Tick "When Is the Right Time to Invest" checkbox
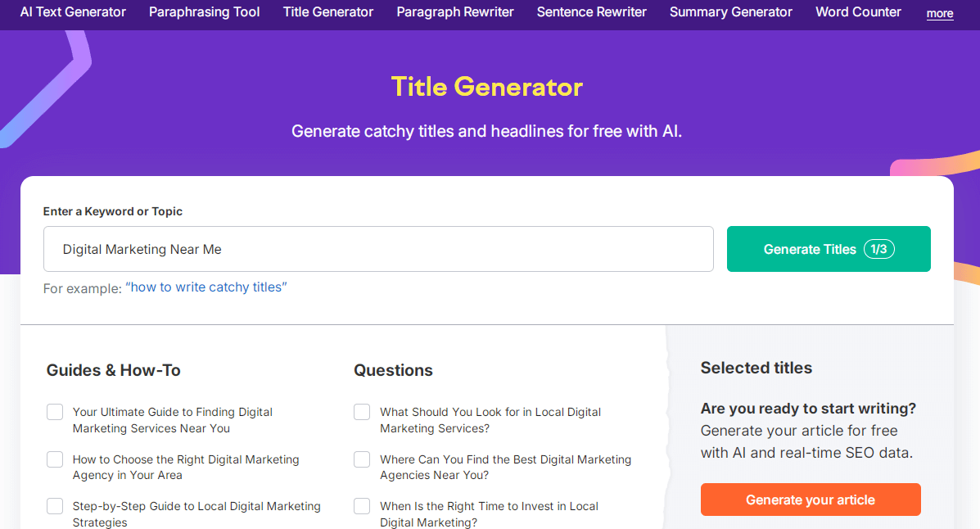This screenshot has height=529, width=980. pos(362,506)
